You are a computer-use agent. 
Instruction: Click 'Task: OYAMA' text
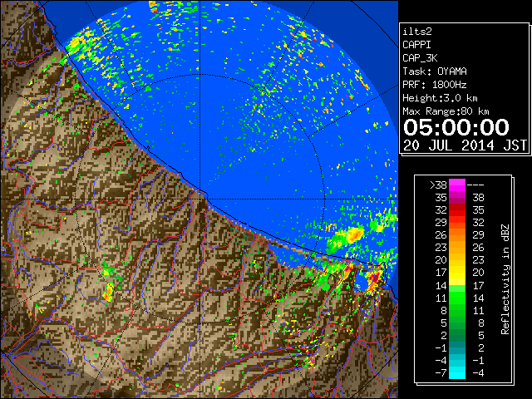(435, 71)
